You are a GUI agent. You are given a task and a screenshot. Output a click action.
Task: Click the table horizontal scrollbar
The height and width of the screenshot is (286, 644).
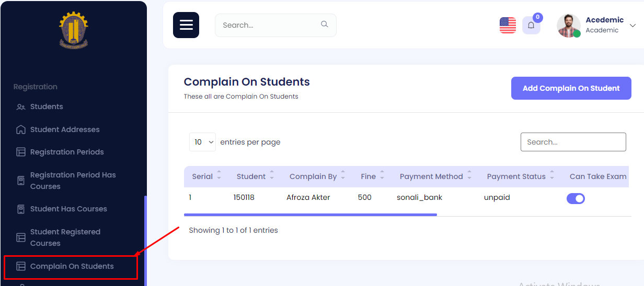[x=310, y=214]
